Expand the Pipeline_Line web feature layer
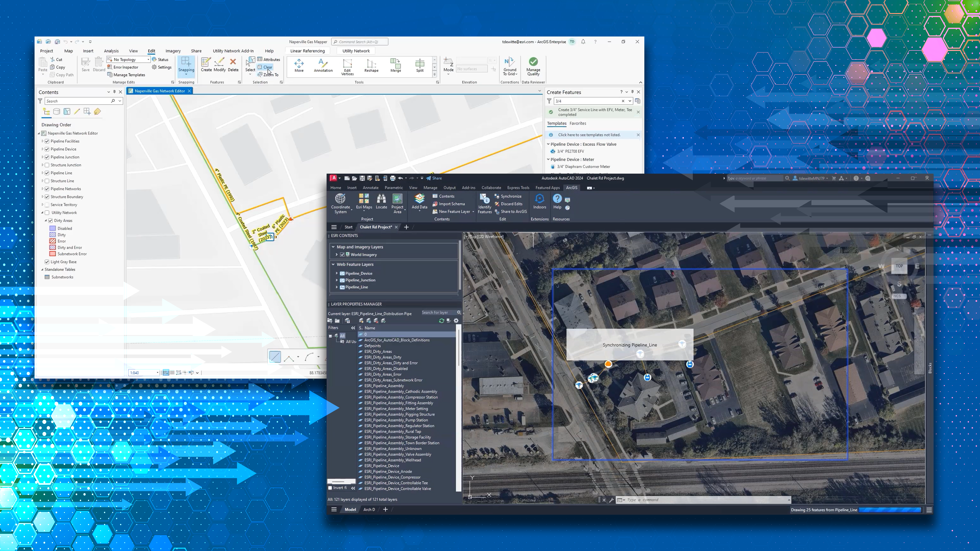This screenshot has width=980, height=551. point(337,287)
